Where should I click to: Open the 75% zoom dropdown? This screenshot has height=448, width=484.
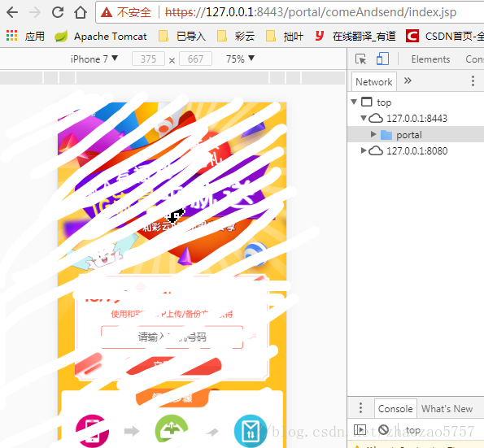(240, 59)
